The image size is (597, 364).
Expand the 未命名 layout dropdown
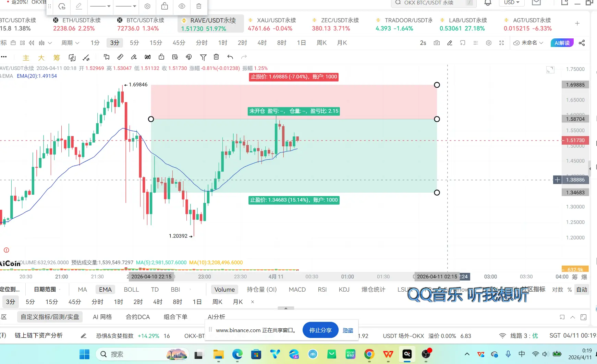528,43
